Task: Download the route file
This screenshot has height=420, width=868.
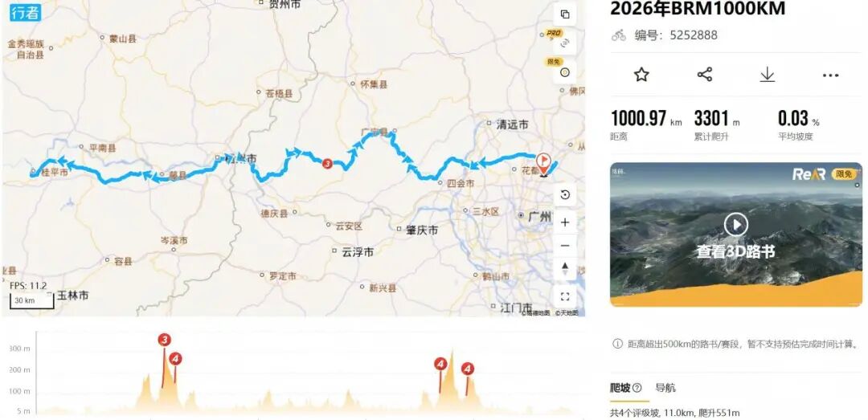Action: 768,75
